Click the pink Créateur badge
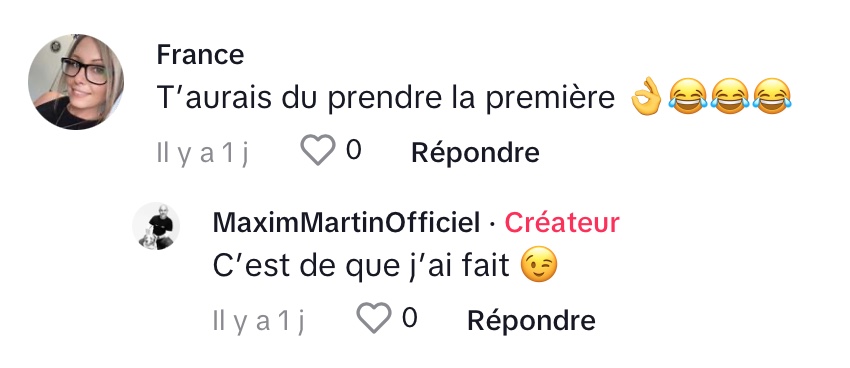The width and height of the screenshot is (850, 368). [x=562, y=223]
